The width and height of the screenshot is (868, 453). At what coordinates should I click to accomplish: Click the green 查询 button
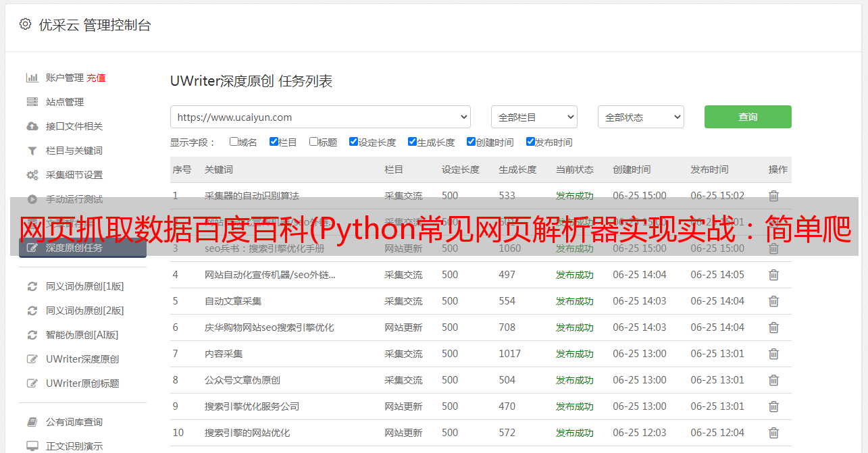point(747,117)
